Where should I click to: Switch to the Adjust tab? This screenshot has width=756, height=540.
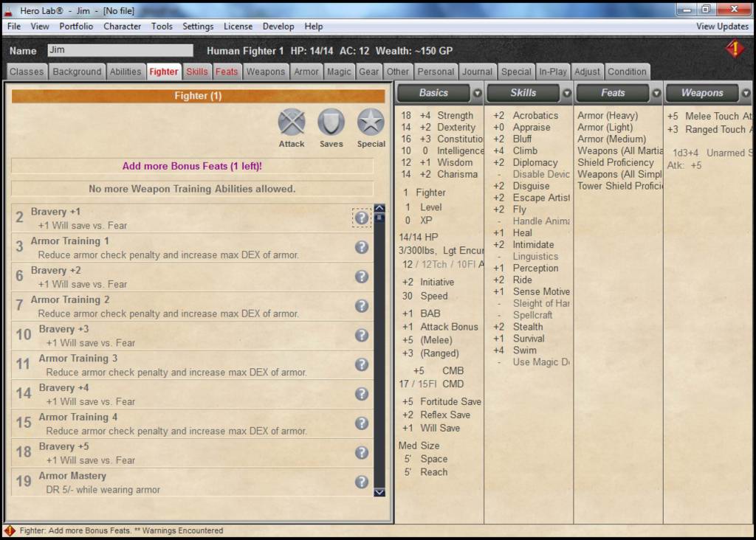point(587,72)
